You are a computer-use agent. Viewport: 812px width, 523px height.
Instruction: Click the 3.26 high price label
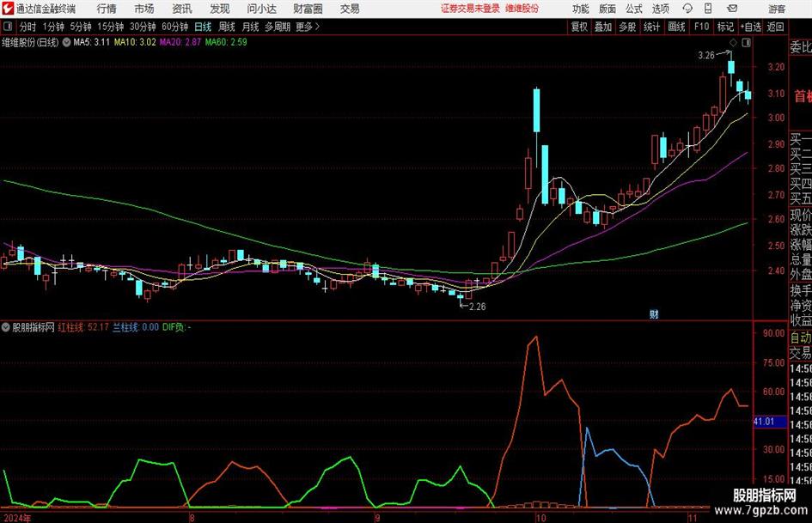(x=706, y=55)
